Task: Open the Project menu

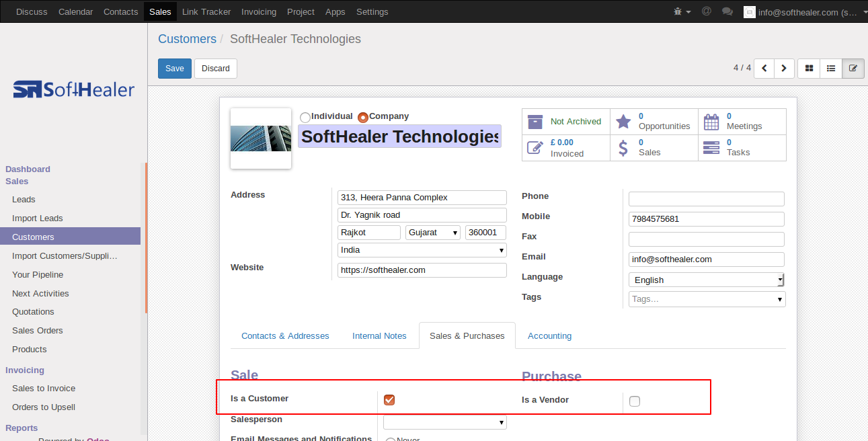Action: [301, 11]
